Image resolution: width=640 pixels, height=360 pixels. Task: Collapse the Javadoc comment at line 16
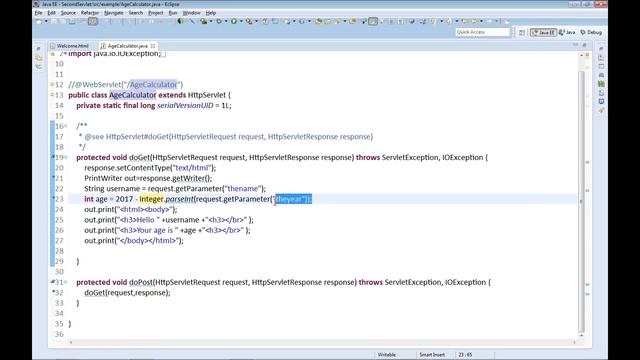pyautogui.click(x=66, y=126)
